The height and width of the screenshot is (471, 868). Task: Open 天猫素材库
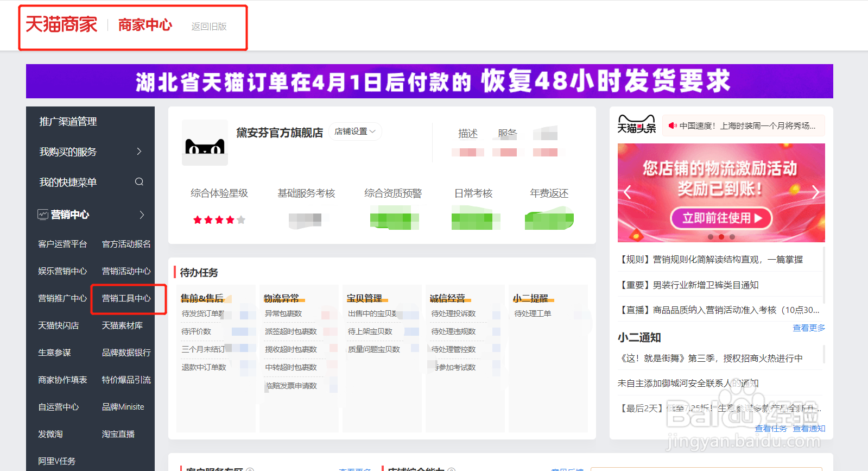(x=122, y=325)
